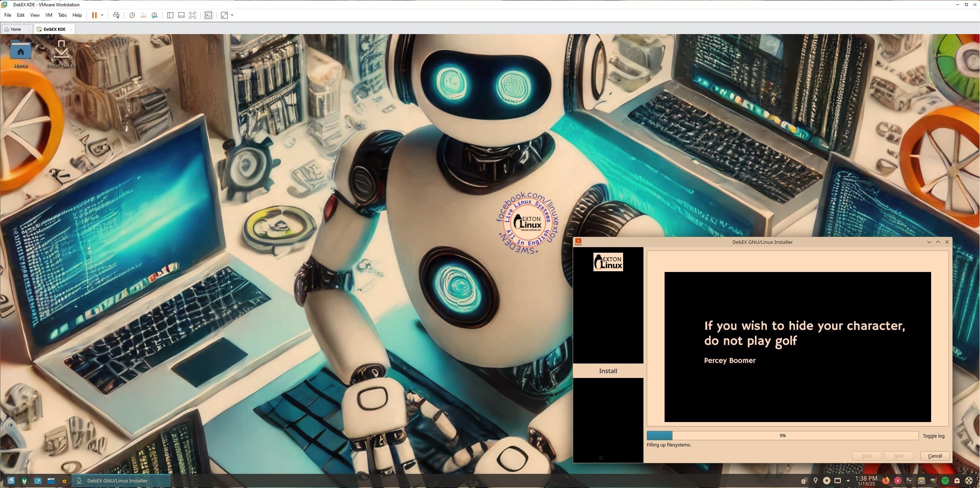The height and width of the screenshot is (488, 980).
Task: Click the stretch guest display icon
Action: tap(224, 15)
